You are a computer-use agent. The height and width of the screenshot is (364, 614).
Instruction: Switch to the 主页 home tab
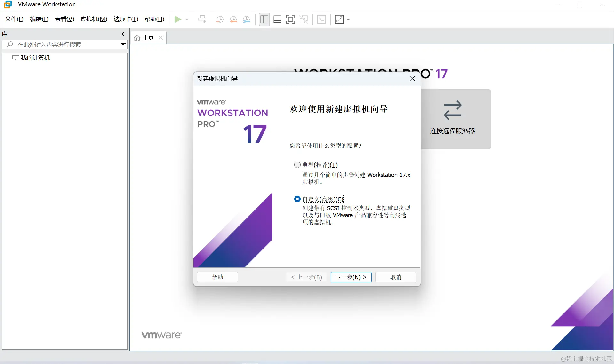point(144,38)
